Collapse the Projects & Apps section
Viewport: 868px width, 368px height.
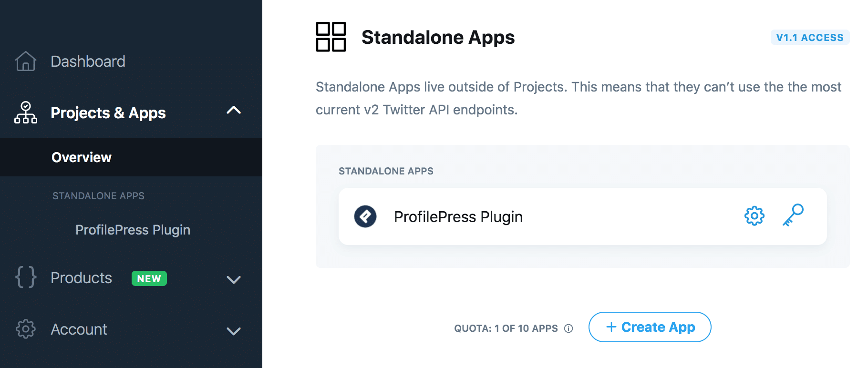pyautogui.click(x=234, y=110)
